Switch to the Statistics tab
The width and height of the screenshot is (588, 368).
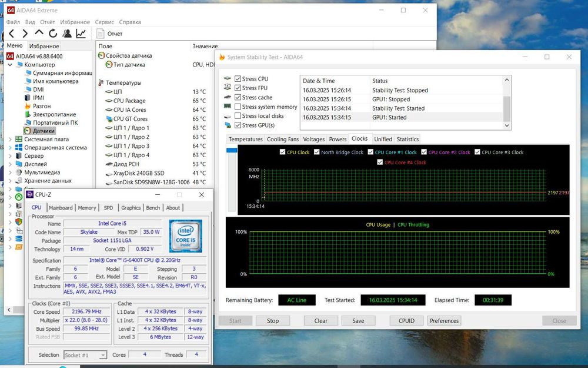tap(407, 139)
